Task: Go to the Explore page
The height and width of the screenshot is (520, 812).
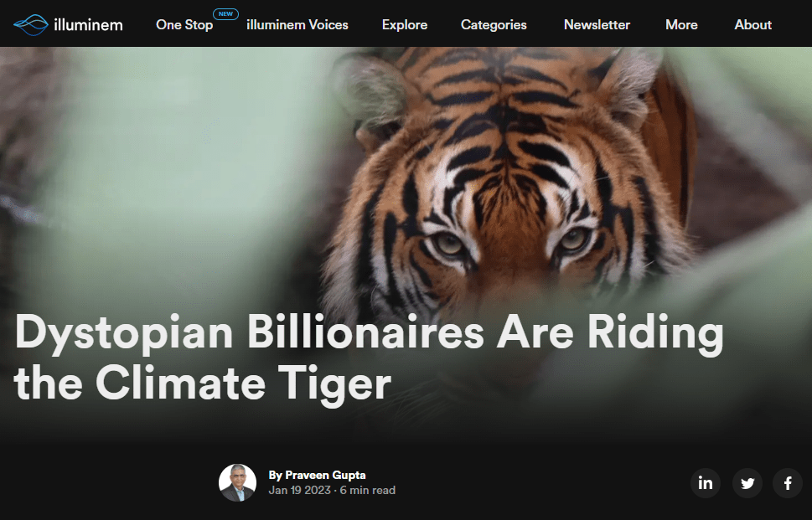Action: coord(405,25)
